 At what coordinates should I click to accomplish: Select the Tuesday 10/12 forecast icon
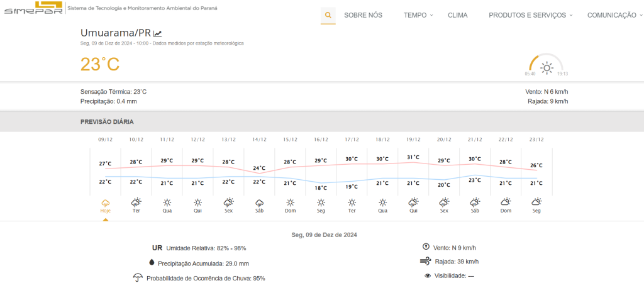pos(136,203)
